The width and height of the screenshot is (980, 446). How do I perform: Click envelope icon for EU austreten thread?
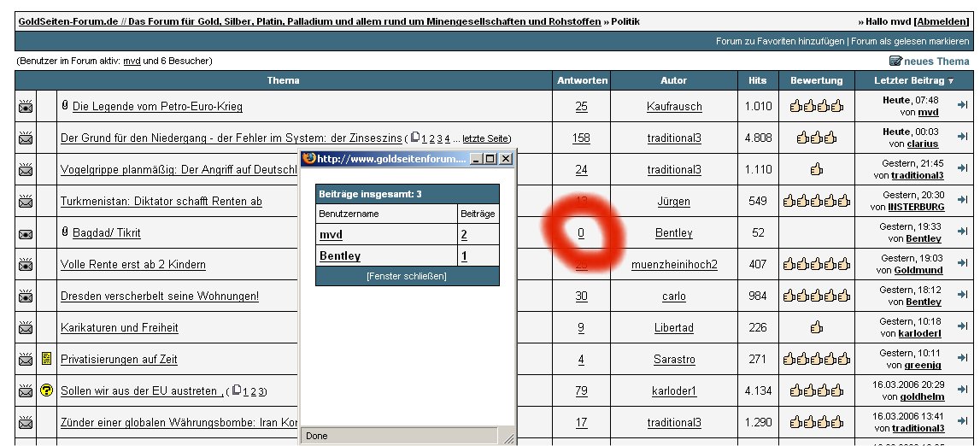[x=26, y=391]
